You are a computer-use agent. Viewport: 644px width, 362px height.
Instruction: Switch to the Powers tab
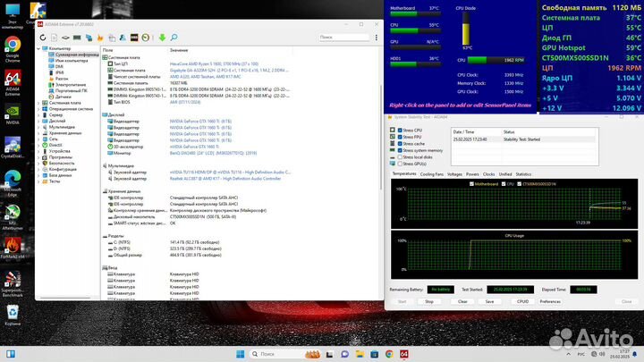tap(472, 174)
